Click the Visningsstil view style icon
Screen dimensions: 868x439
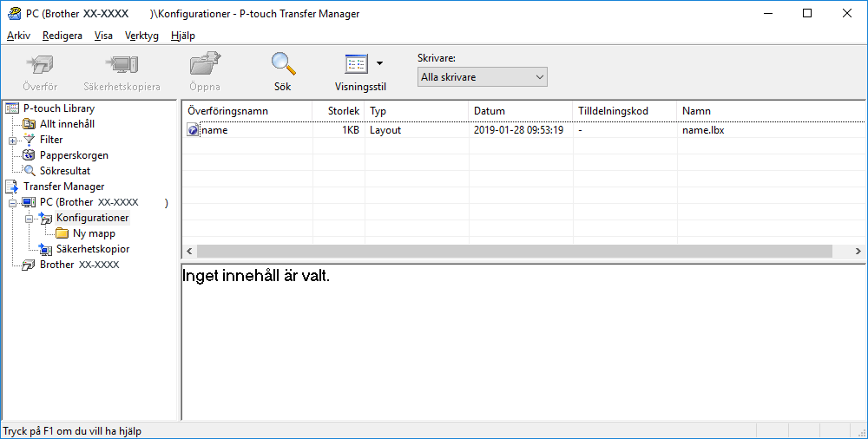click(x=356, y=64)
